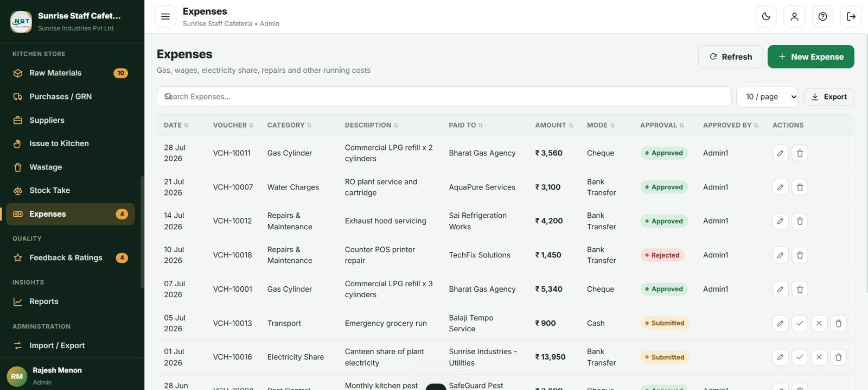Screen dimensions: 868x390
Task: Edit voucher VCH-10007 expense
Action: tap(780, 187)
